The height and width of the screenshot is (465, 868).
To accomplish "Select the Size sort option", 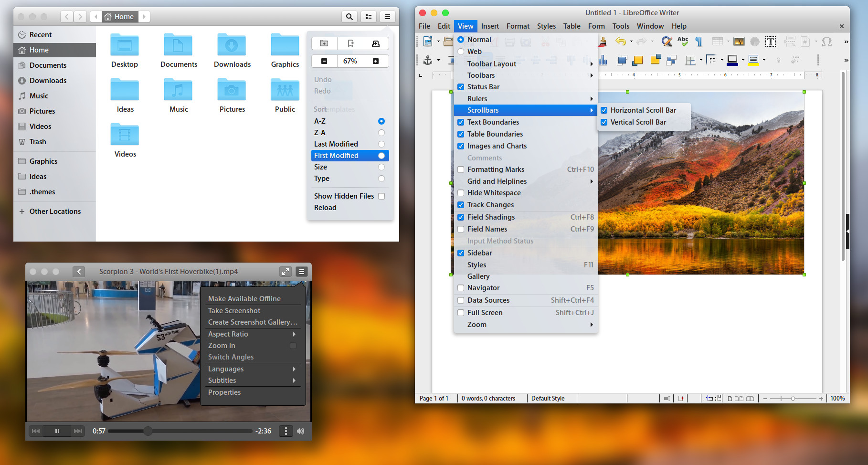I will [349, 167].
